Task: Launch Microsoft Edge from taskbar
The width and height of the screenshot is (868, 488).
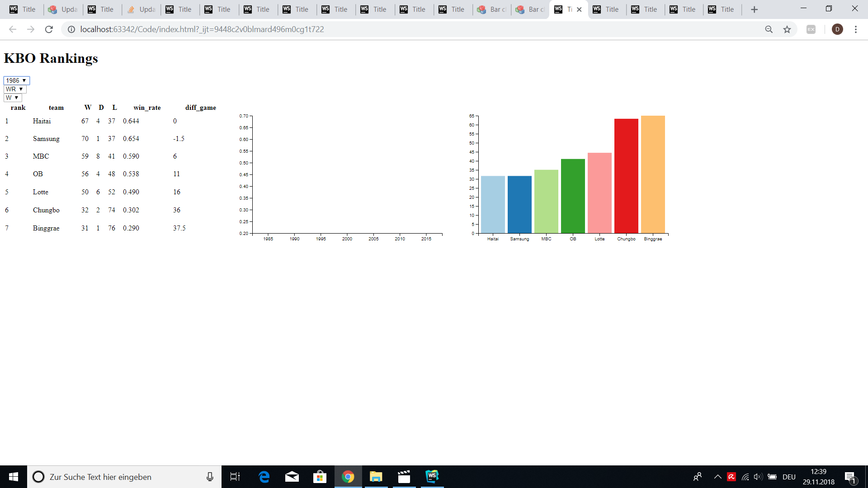Action: click(264, 477)
